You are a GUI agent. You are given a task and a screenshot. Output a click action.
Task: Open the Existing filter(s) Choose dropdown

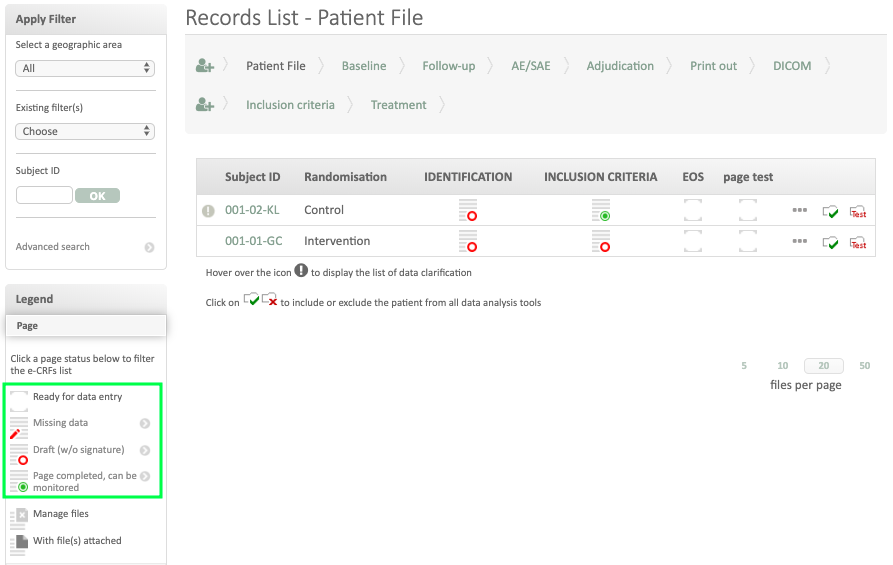[85, 131]
